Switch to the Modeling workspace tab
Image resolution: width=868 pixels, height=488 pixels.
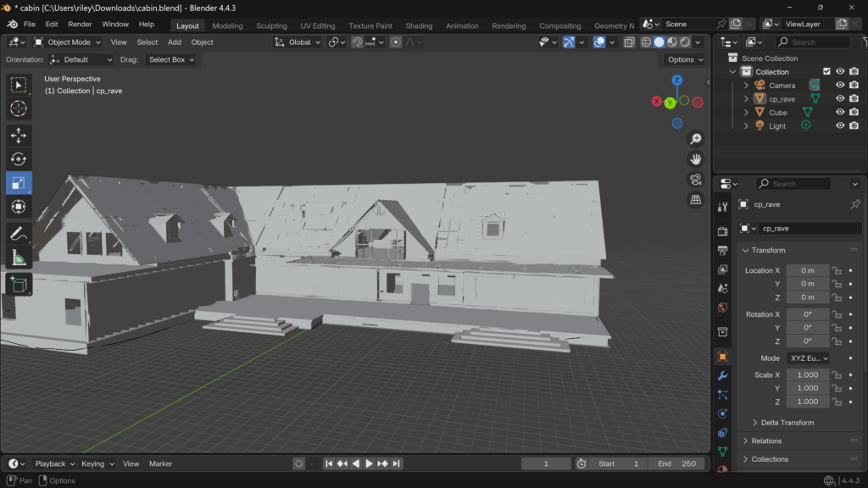point(227,25)
